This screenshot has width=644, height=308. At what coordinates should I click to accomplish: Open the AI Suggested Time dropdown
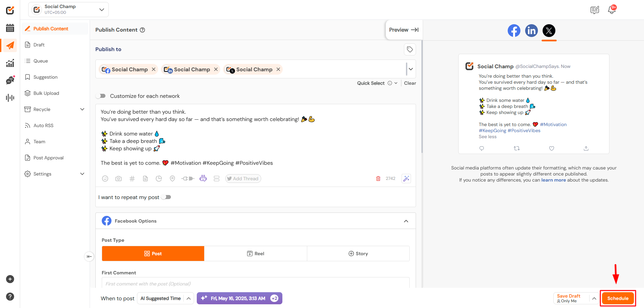[x=165, y=298]
